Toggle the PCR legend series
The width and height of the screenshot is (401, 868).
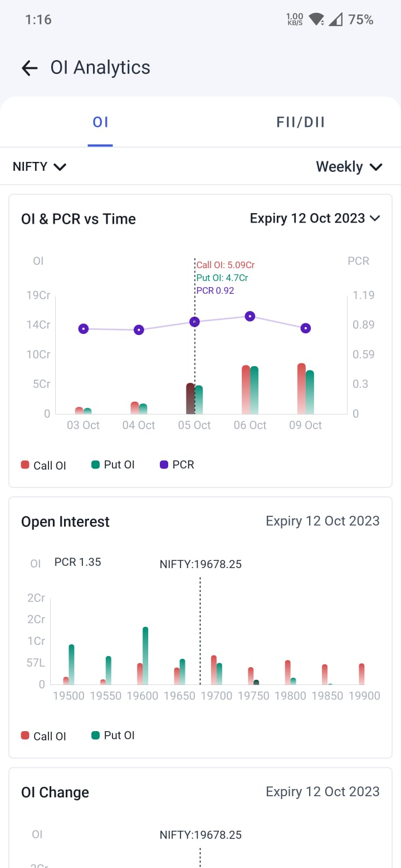click(177, 465)
